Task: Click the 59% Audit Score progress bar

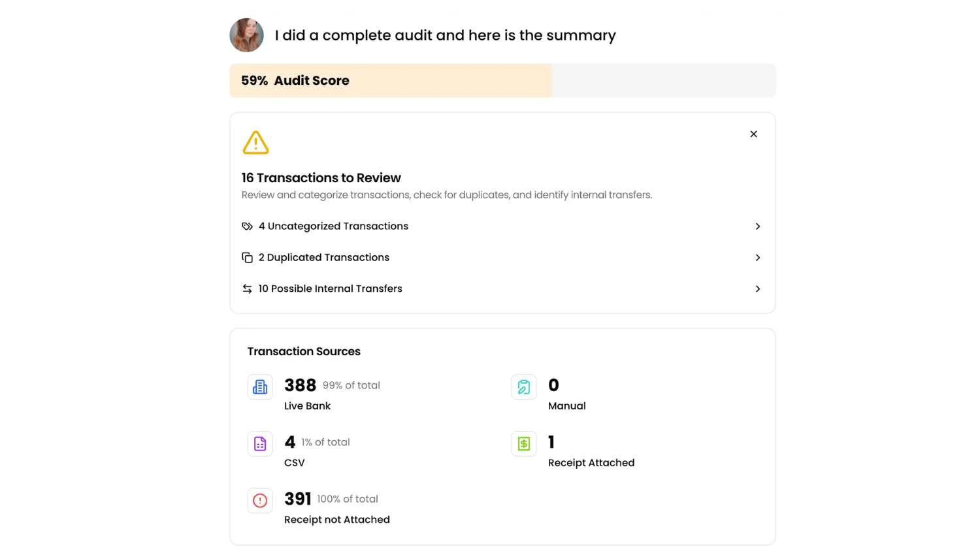Action: (502, 81)
